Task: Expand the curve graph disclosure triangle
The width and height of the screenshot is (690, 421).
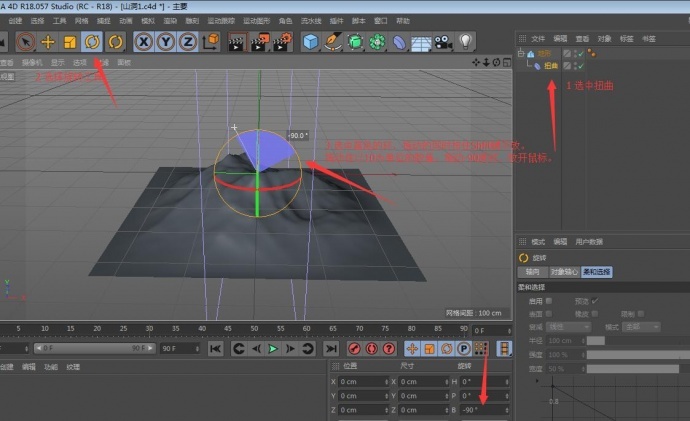Action: (x=537, y=381)
